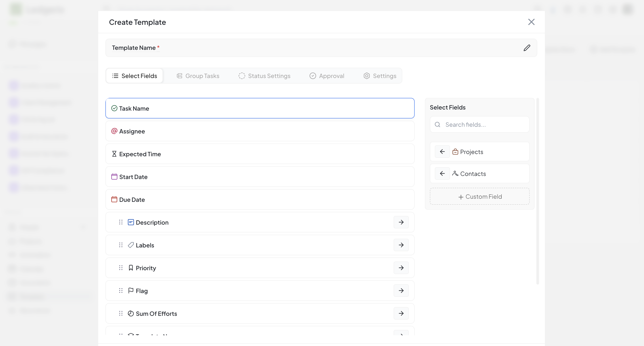Select the Task Name field row
The height and width of the screenshot is (346, 644).
tap(260, 108)
